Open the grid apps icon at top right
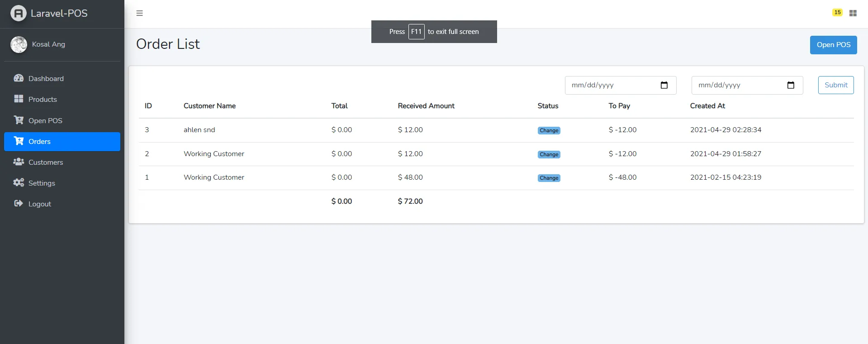868x344 pixels. (x=853, y=13)
